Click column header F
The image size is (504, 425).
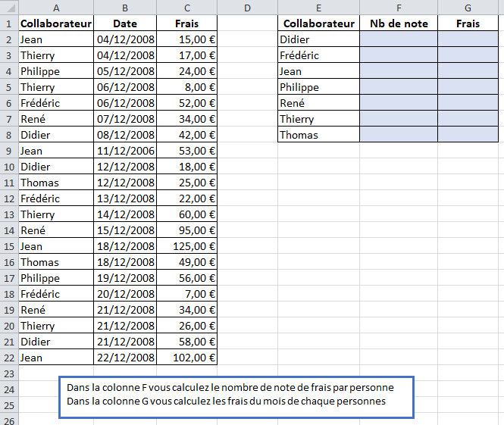pyautogui.click(x=399, y=8)
